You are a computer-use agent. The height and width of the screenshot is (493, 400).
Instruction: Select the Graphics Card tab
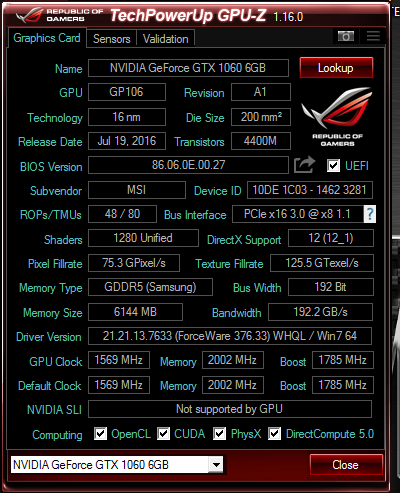click(x=47, y=38)
